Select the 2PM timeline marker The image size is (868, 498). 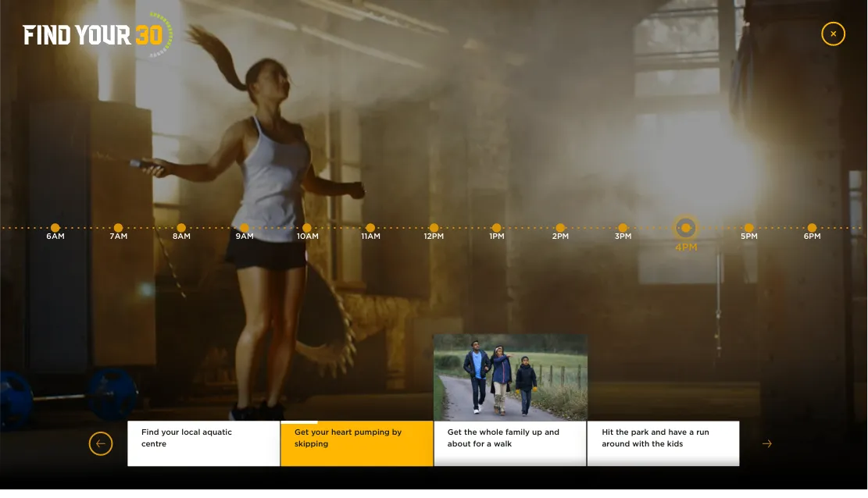pos(560,228)
